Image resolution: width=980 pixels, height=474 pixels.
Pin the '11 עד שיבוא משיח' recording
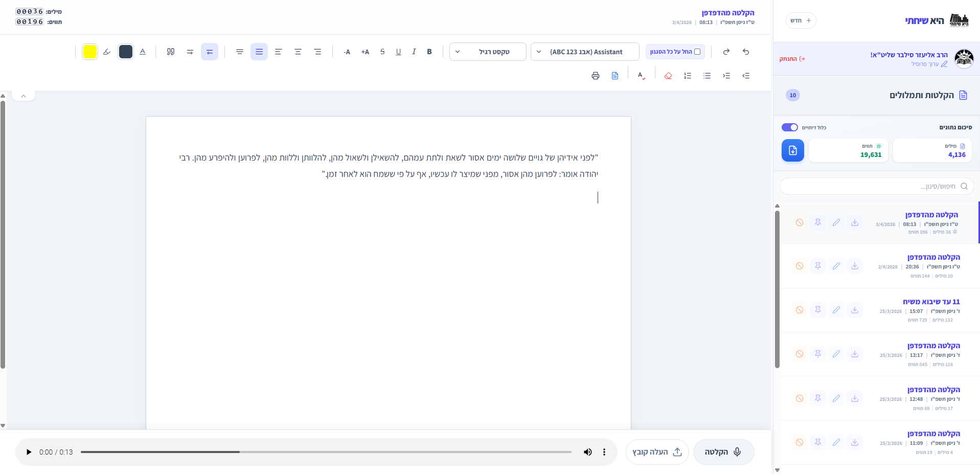[x=818, y=310]
